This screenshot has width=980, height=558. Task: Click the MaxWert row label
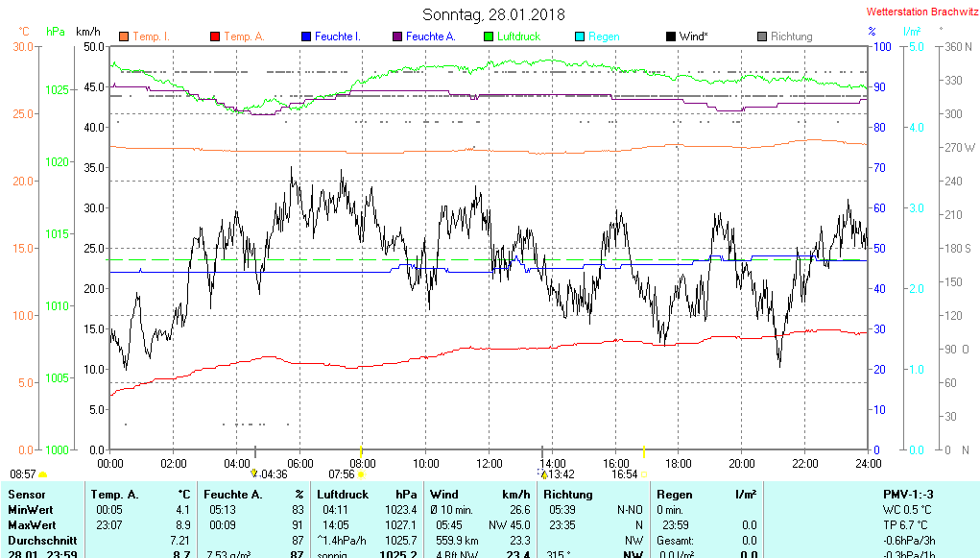(33, 525)
